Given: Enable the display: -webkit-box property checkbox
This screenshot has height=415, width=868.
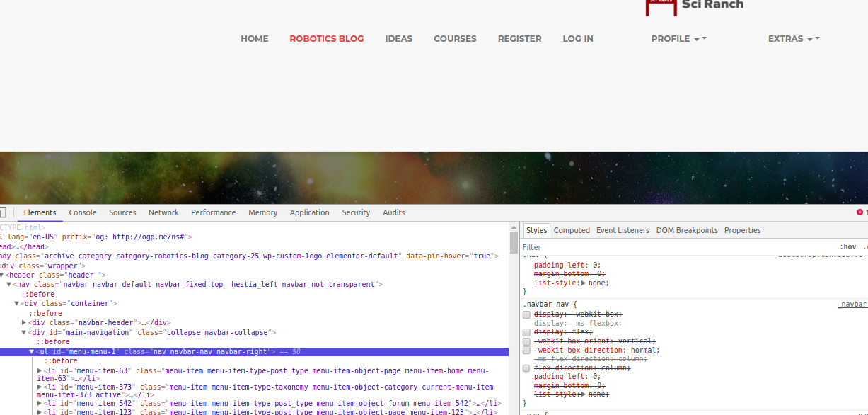Looking at the screenshot, I should [526, 314].
